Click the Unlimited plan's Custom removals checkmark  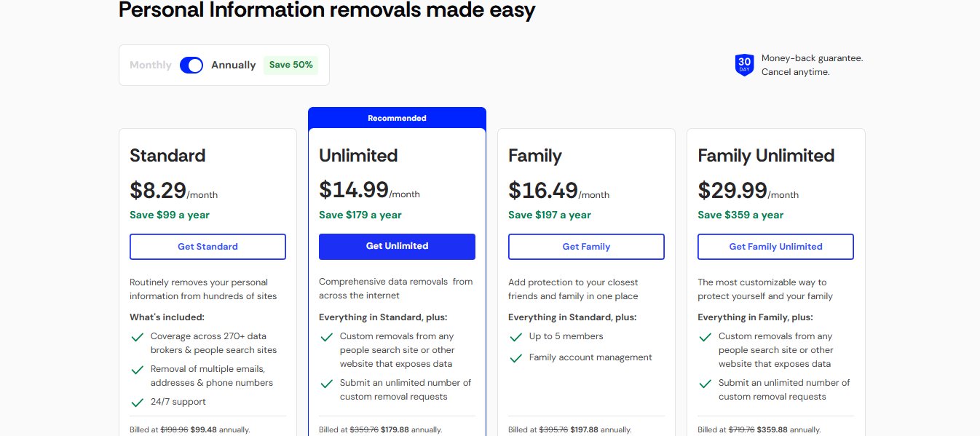tap(326, 337)
